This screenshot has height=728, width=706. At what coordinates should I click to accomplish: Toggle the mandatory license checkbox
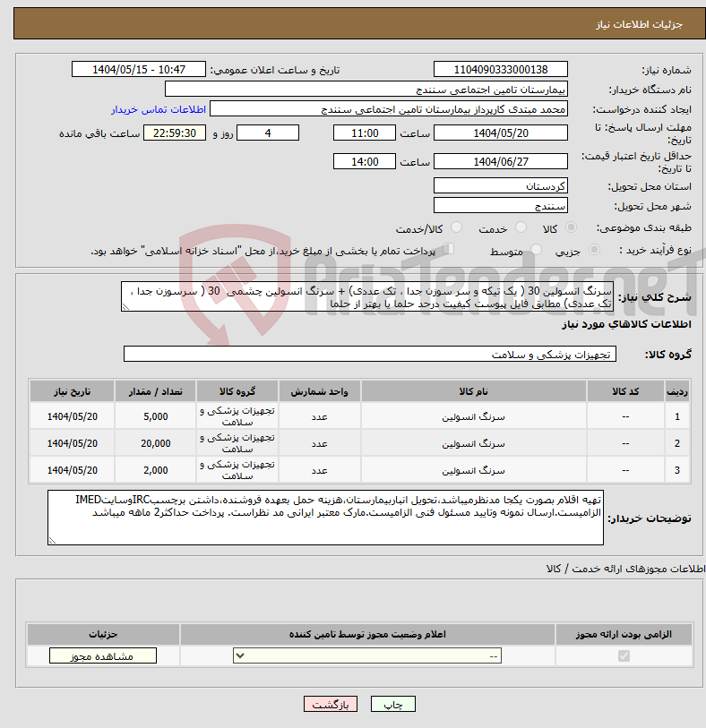tap(624, 656)
